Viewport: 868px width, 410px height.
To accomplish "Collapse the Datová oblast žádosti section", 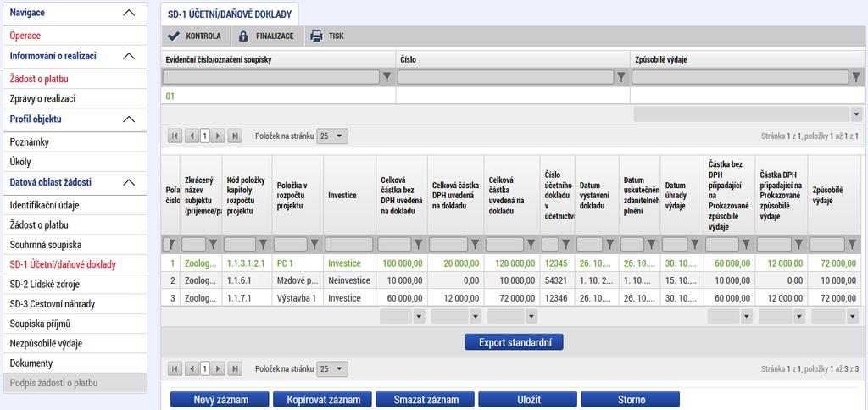I will click(129, 182).
